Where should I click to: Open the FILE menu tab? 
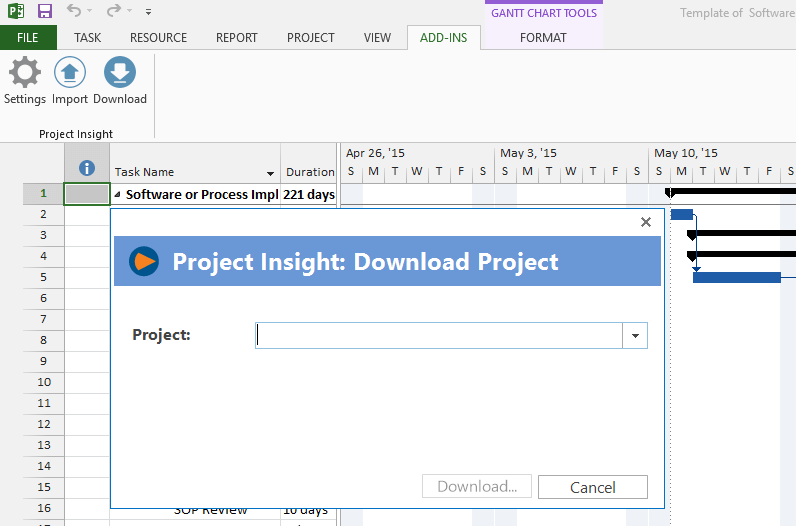point(28,38)
